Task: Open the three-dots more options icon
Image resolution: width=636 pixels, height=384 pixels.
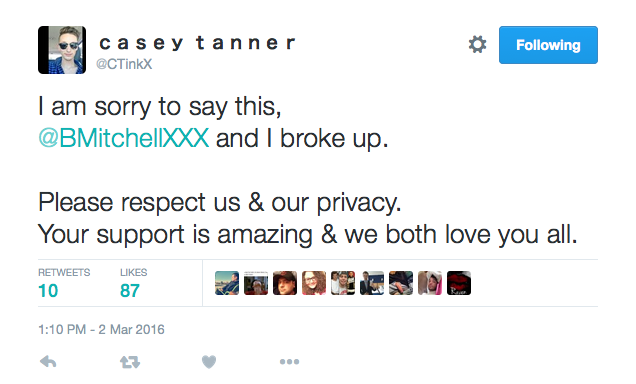Action: [x=289, y=362]
